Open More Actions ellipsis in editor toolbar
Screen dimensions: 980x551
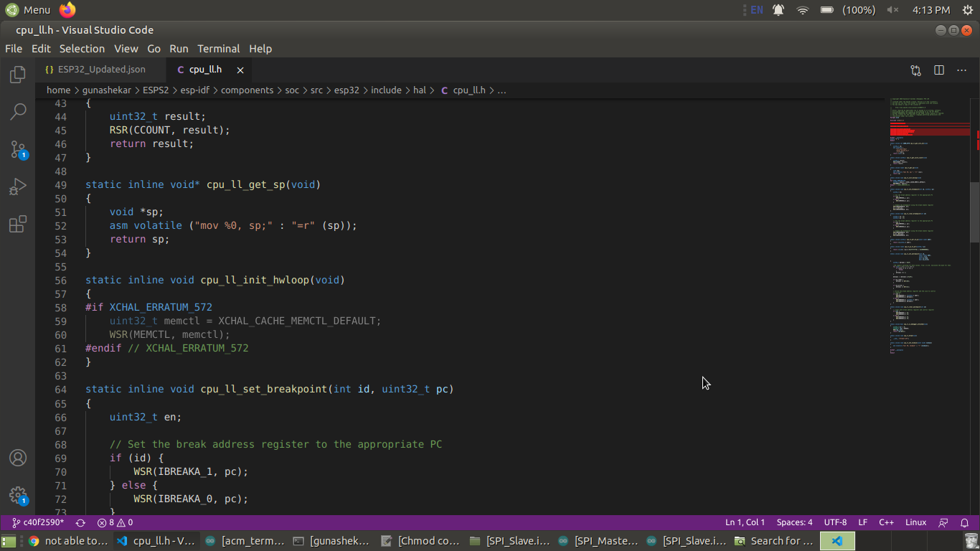click(962, 70)
